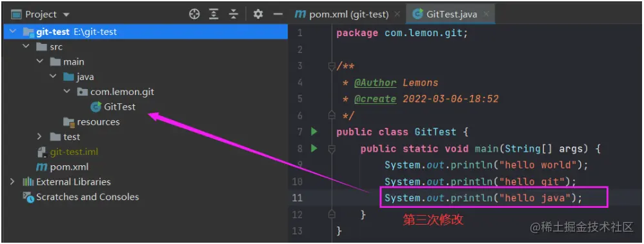
Task: Open pom.xml in project tree
Action: click(x=69, y=167)
